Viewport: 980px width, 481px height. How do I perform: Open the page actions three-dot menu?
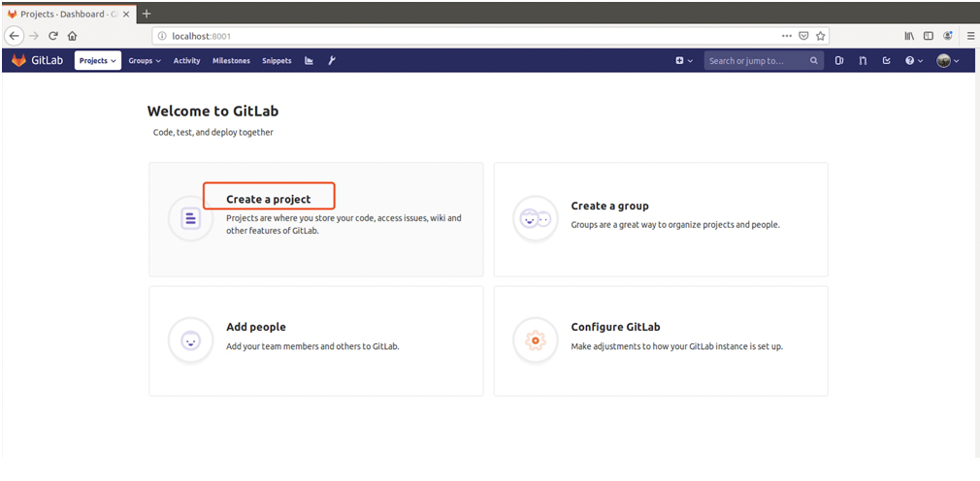click(787, 36)
